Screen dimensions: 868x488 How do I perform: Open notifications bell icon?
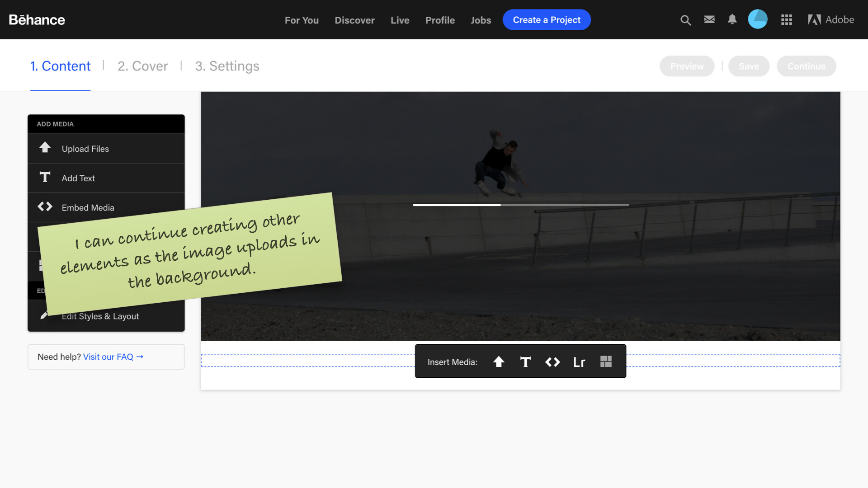[x=732, y=19]
